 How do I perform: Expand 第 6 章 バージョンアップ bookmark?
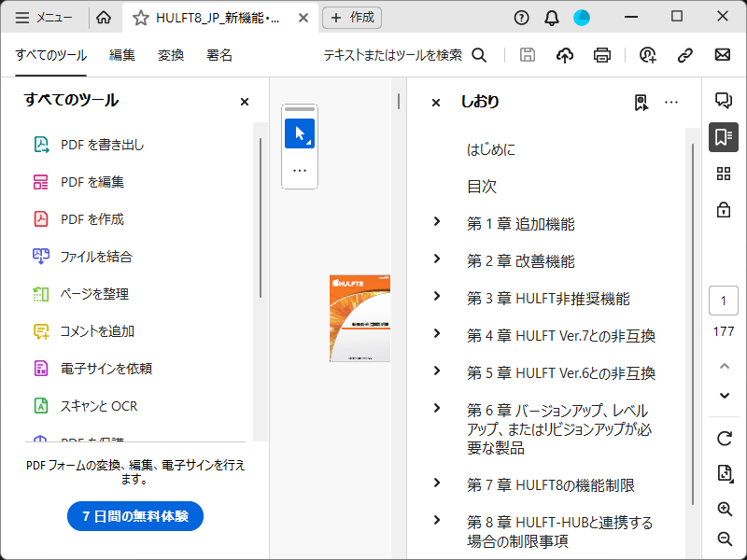tap(437, 408)
